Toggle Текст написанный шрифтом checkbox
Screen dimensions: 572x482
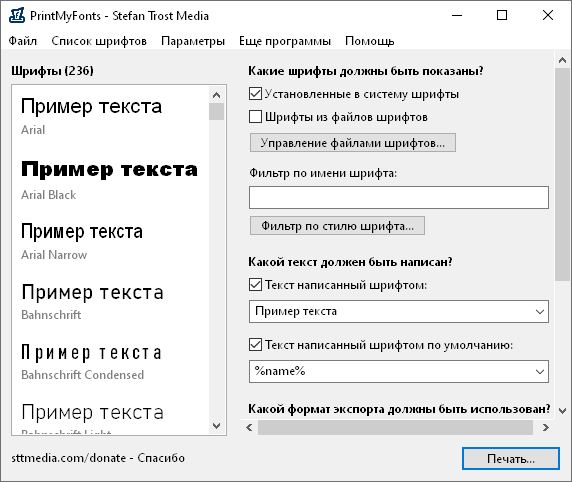[255, 285]
